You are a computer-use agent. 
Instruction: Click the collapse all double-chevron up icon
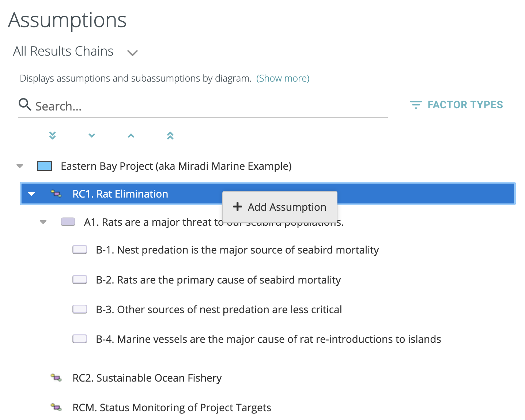[x=170, y=136]
